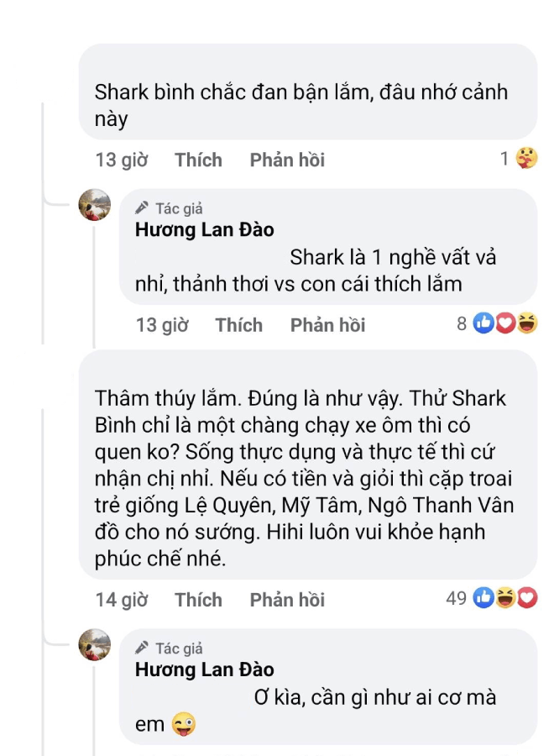Open the '13 giờ' timestamp under the first comment

coord(122,160)
